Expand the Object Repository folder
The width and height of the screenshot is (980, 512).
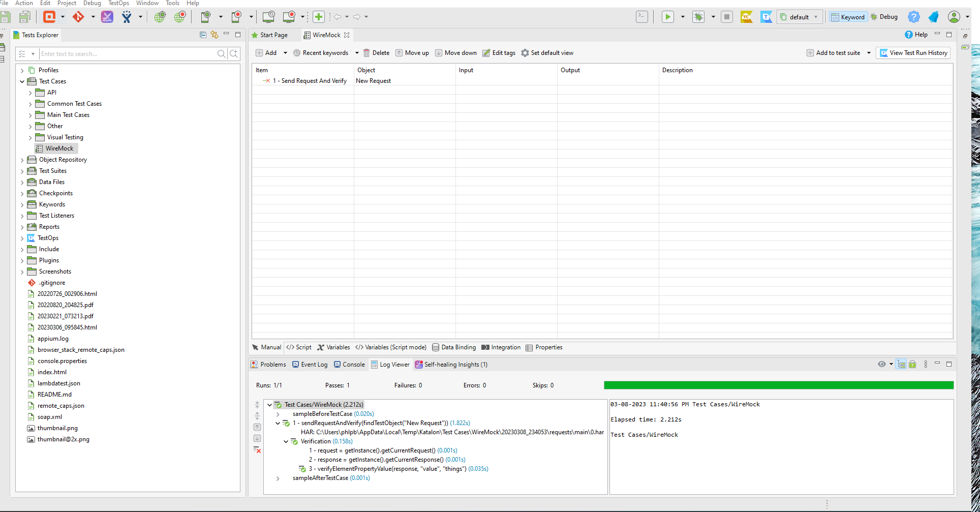coord(22,160)
